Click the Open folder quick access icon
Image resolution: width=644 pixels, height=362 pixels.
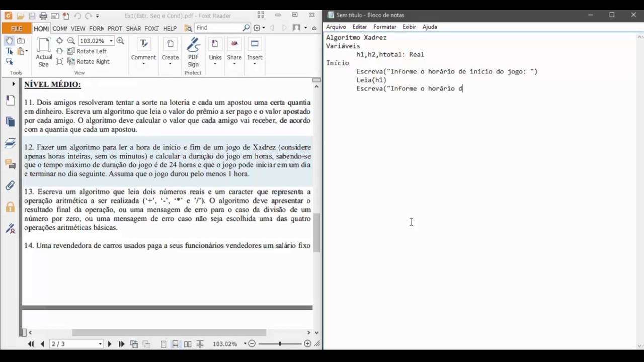coord(20,16)
